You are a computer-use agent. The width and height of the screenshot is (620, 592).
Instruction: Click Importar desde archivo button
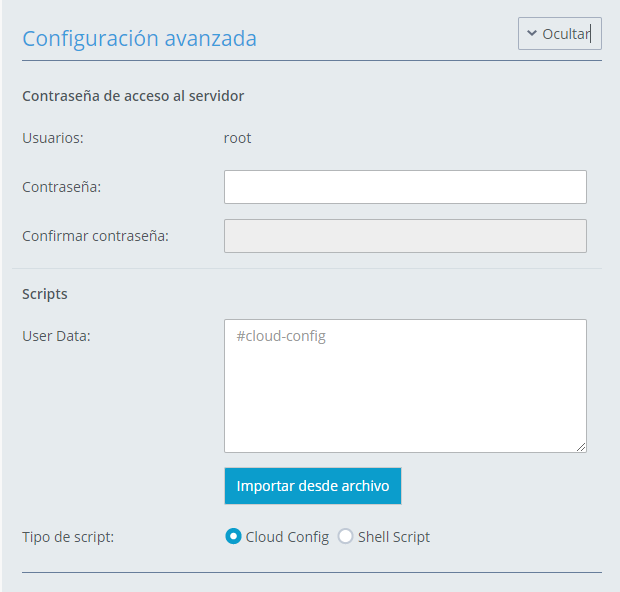click(313, 486)
